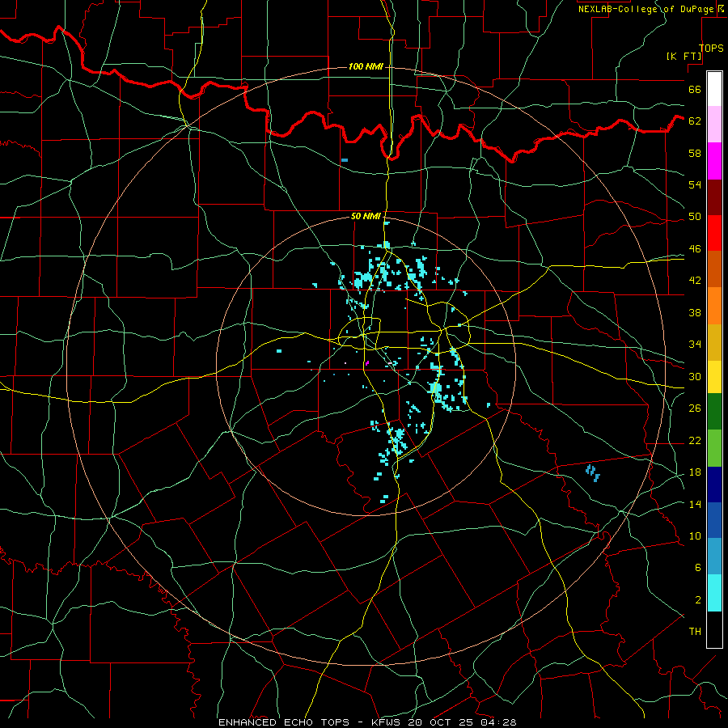Click the 22 legend value label
This screenshot has width=728, height=728.
pyautogui.click(x=695, y=440)
